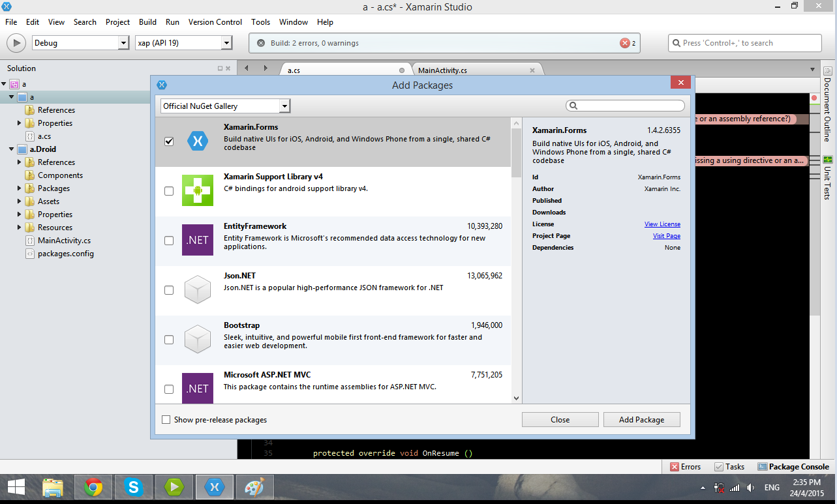Click the cancel build icon in status bar
Screen dimensions: 837x504
click(x=261, y=43)
